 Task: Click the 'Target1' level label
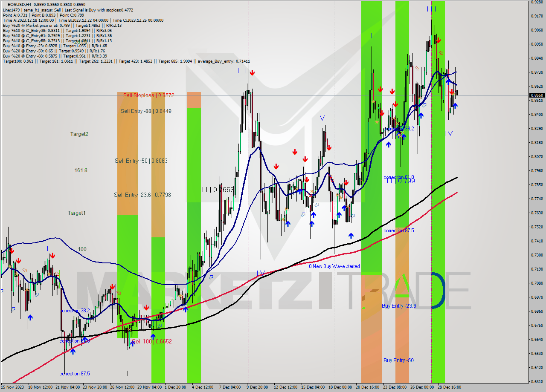[76, 213]
